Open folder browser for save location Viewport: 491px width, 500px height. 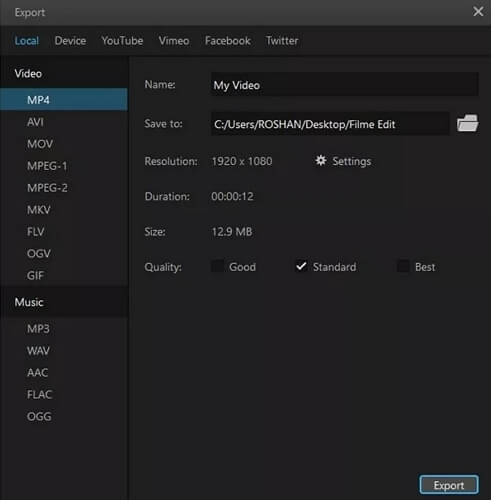467,123
